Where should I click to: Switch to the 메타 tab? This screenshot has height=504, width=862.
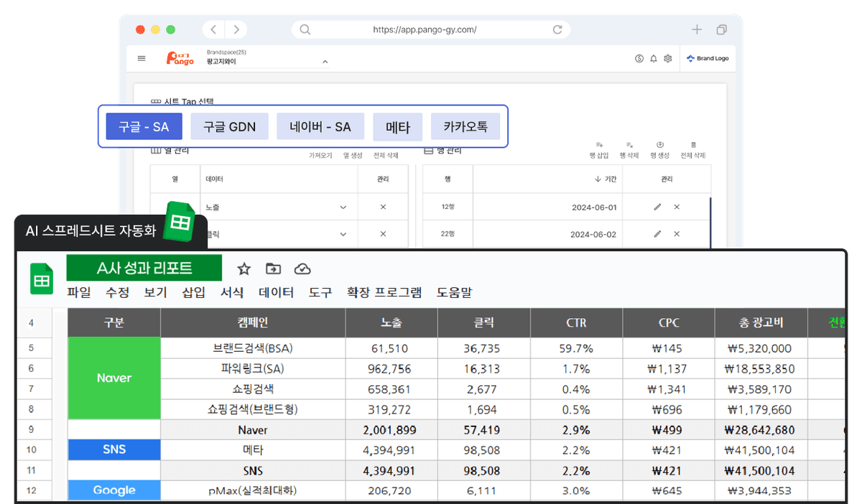pyautogui.click(x=398, y=127)
